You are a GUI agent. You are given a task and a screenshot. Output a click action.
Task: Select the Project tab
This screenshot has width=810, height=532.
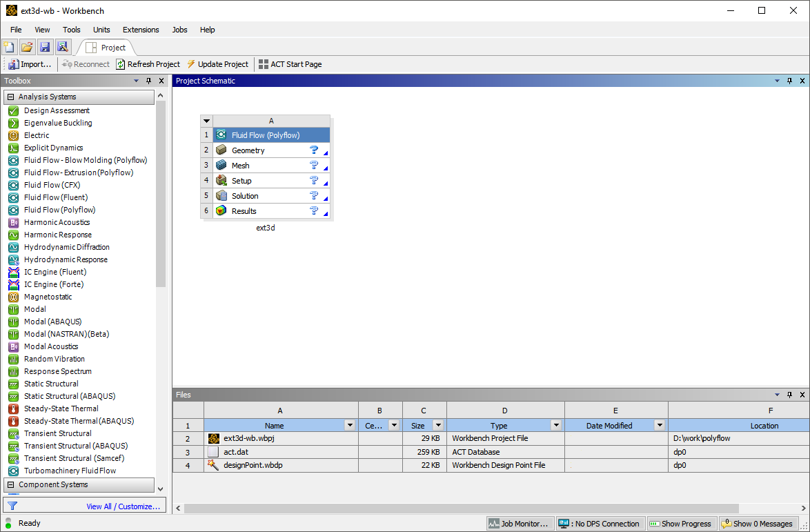[106, 48]
